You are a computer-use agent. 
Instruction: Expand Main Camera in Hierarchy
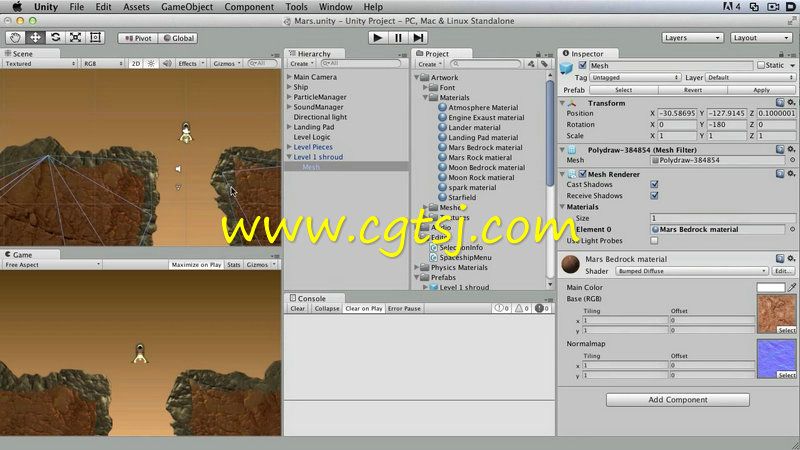[289, 77]
